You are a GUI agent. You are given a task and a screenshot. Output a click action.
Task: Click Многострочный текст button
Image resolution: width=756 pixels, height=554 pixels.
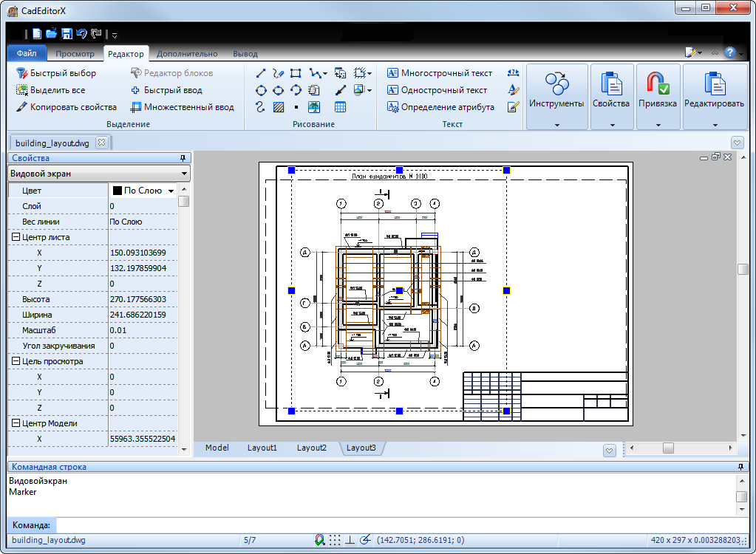coord(439,73)
